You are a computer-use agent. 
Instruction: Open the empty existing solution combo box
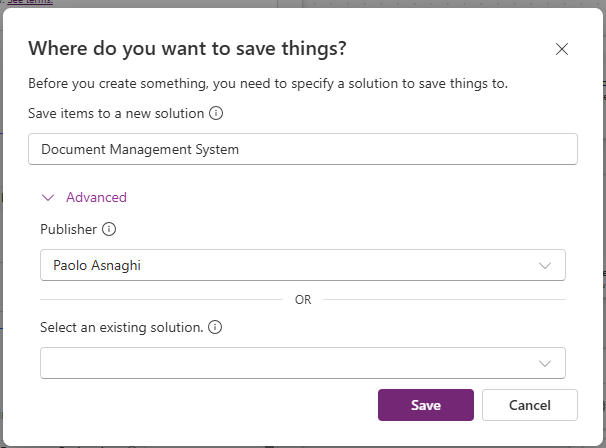tap(290, 363)
